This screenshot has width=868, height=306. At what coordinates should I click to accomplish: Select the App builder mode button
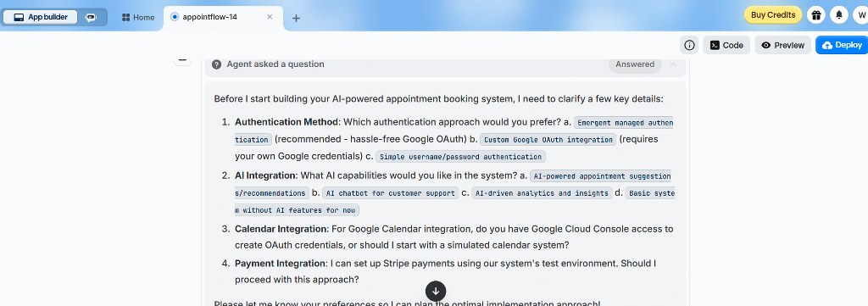point(40,17)
